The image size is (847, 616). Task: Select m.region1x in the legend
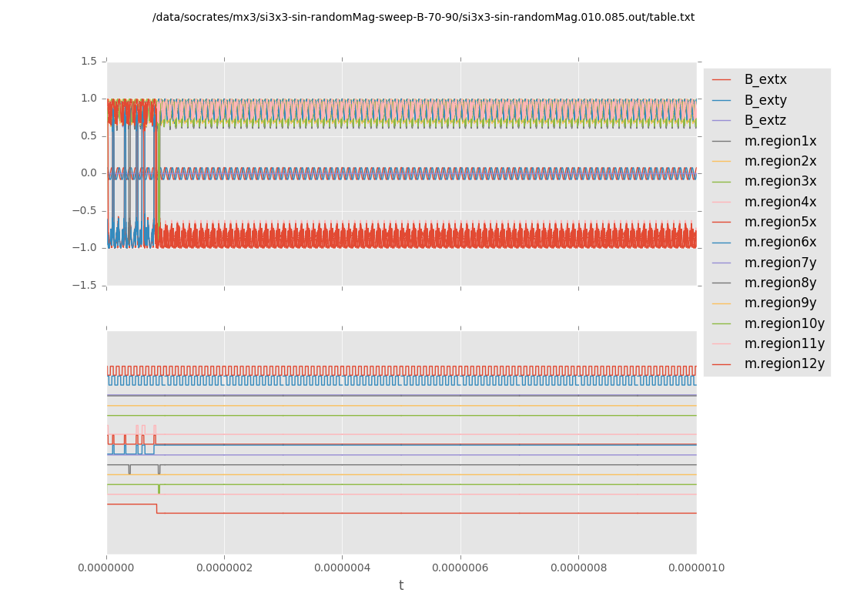(780, 141)
